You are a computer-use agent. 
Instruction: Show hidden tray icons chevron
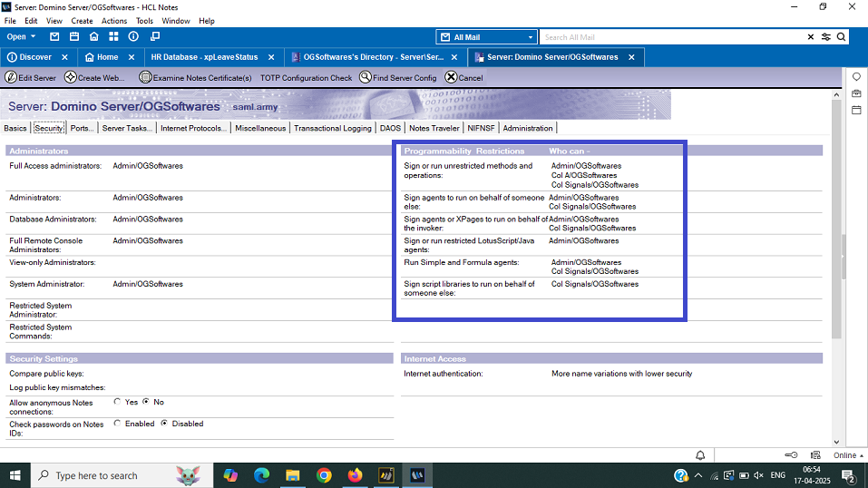click(x=698, y=475)
